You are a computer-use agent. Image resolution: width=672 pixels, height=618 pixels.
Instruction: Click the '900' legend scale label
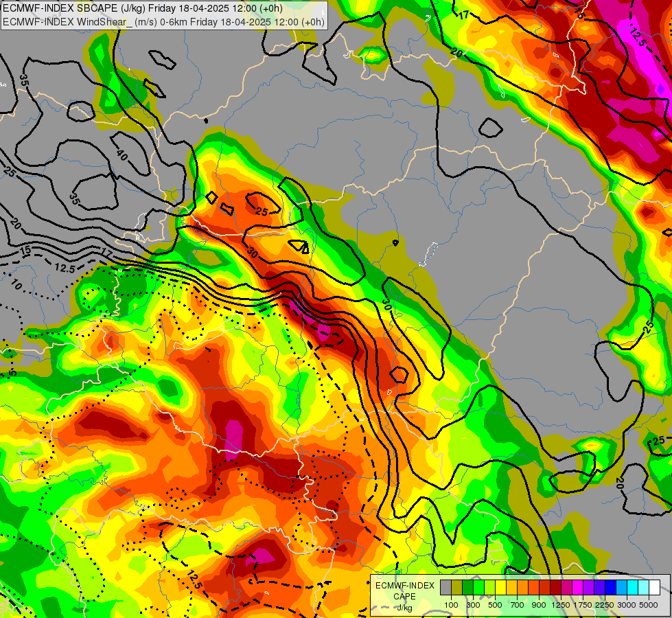(x=539, y=605)
